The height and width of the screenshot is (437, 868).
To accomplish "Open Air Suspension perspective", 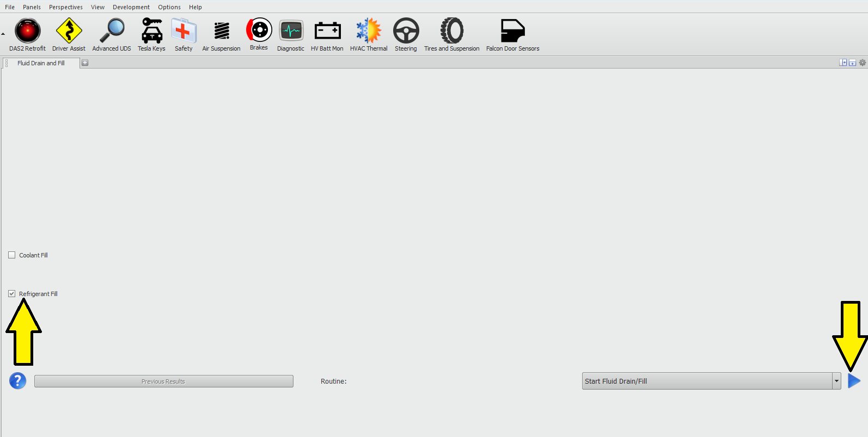I will coord(221,31).
